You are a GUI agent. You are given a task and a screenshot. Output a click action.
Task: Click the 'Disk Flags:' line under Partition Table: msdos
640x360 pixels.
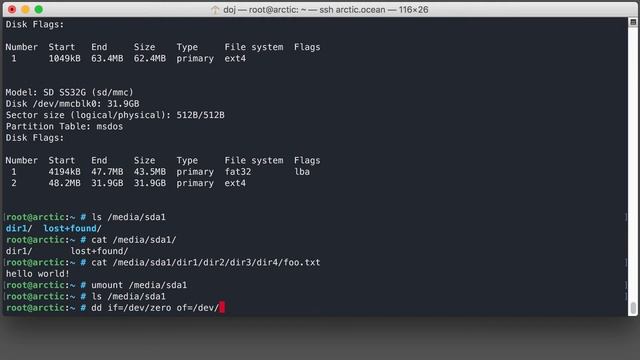click(35, 138)
